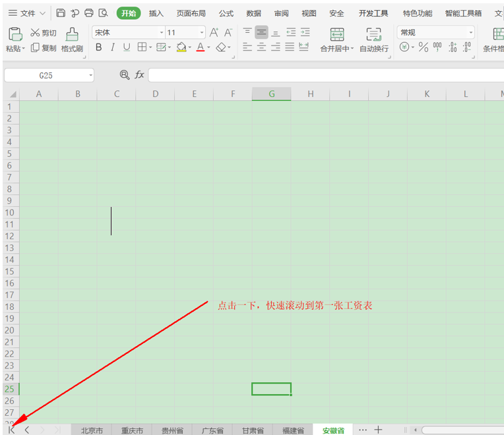This screenshot has height=435, width=504.
Task: Toggle left horizontal alignment
Action: coord(247,47)
